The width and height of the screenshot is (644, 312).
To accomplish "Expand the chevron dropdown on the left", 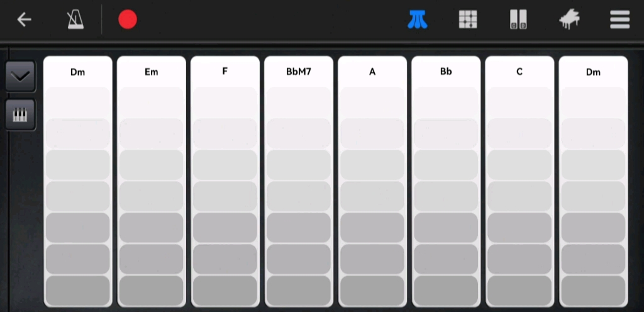I will (20, 77).
